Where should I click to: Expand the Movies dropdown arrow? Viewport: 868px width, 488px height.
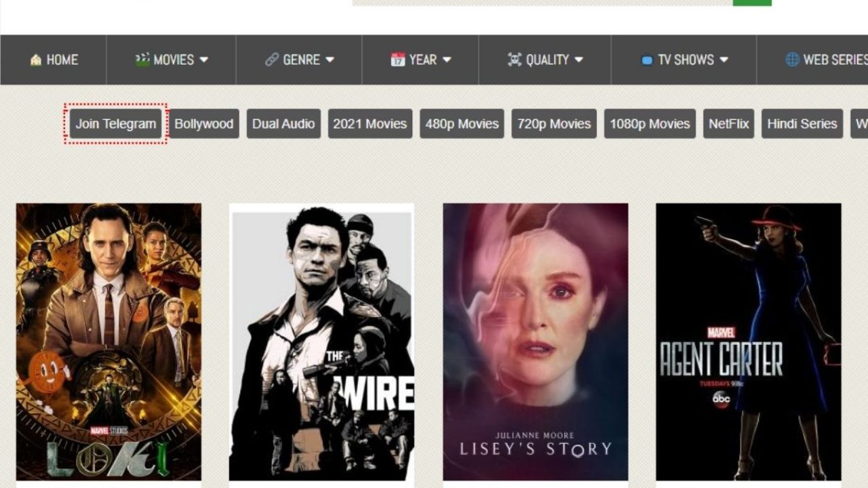[203, 60]
